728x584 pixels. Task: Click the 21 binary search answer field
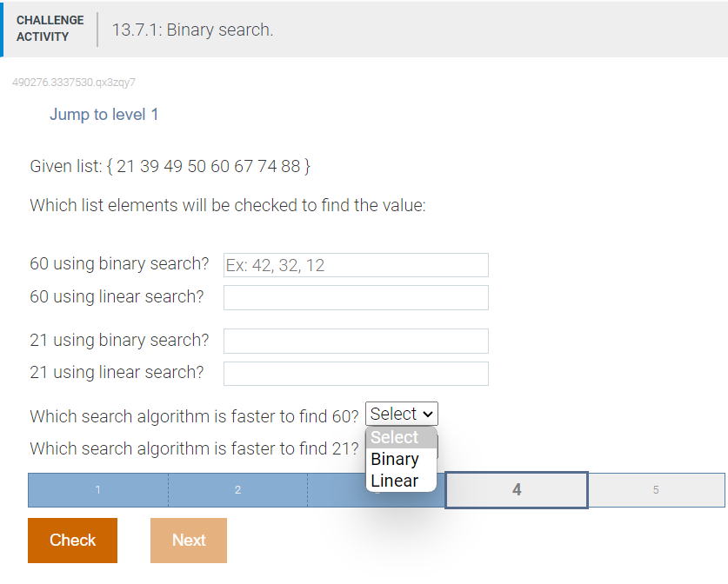356,341
